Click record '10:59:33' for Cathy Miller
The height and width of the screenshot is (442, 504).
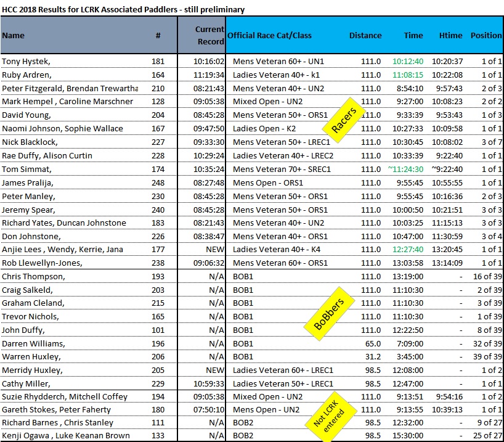pos(209,383)
